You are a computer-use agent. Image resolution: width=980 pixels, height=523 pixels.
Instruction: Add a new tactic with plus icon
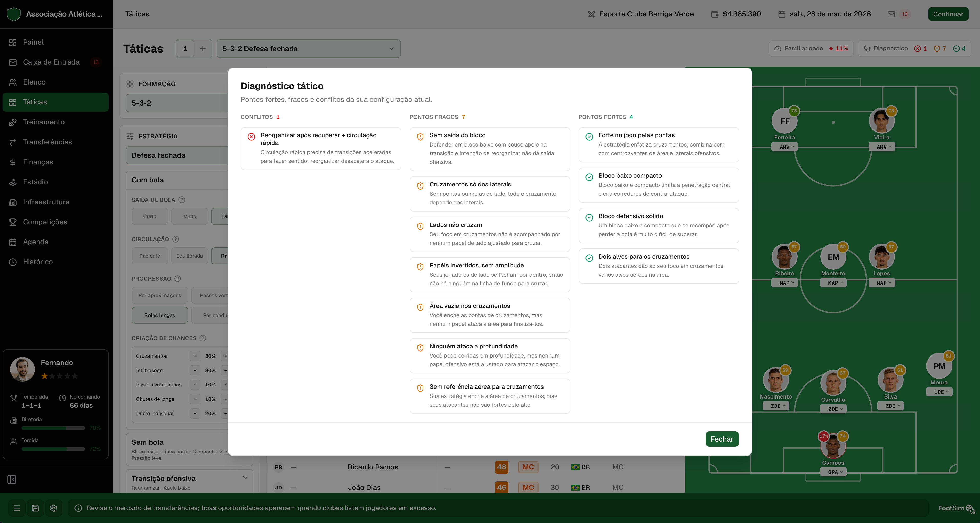(203, 49)
